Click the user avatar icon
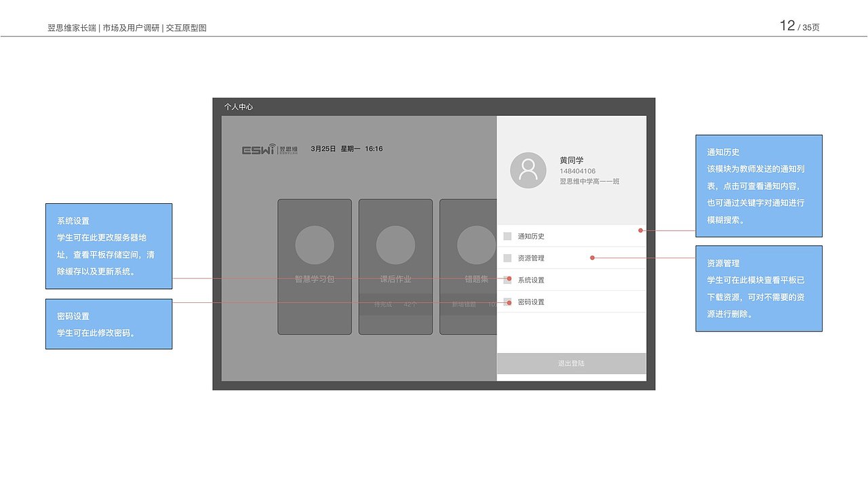Image resolution: width=868 pixels, height=488 pixels. pyautogui.click(x=528, y=170)
